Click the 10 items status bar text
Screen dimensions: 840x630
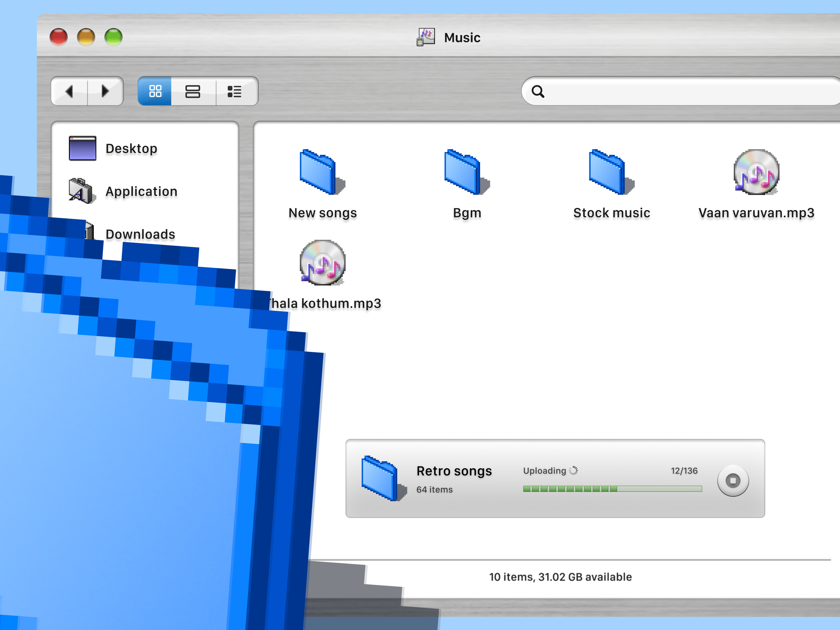[x=560, y=577]
